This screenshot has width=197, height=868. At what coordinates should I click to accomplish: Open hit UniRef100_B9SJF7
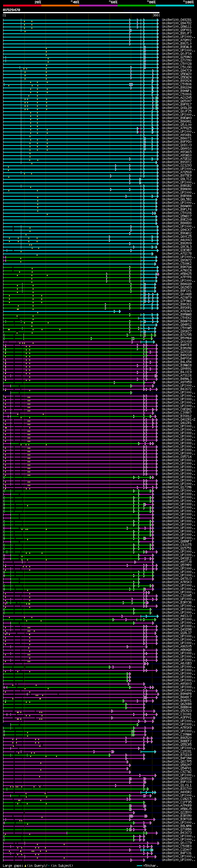coord(176,33)
